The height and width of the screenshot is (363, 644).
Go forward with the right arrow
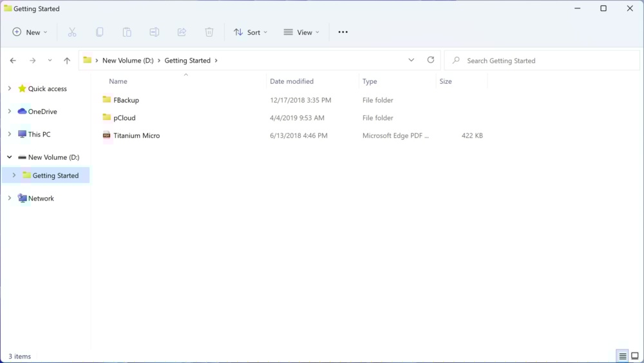pyautogui.click(x=32, y=61)
